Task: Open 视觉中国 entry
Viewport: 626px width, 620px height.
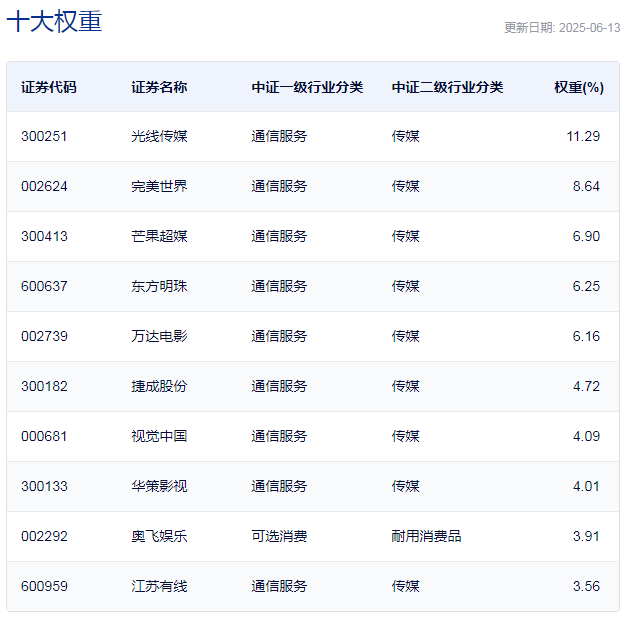Action: [159, 436]
